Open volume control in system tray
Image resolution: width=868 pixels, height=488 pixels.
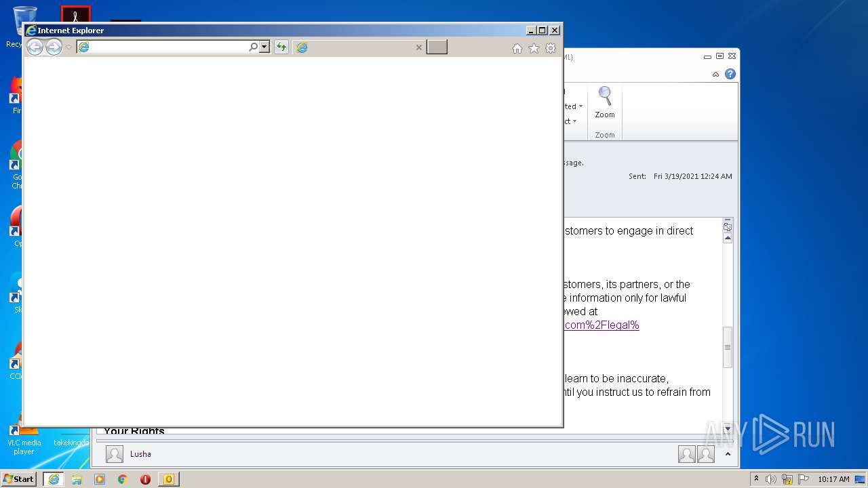click(771, 479)
